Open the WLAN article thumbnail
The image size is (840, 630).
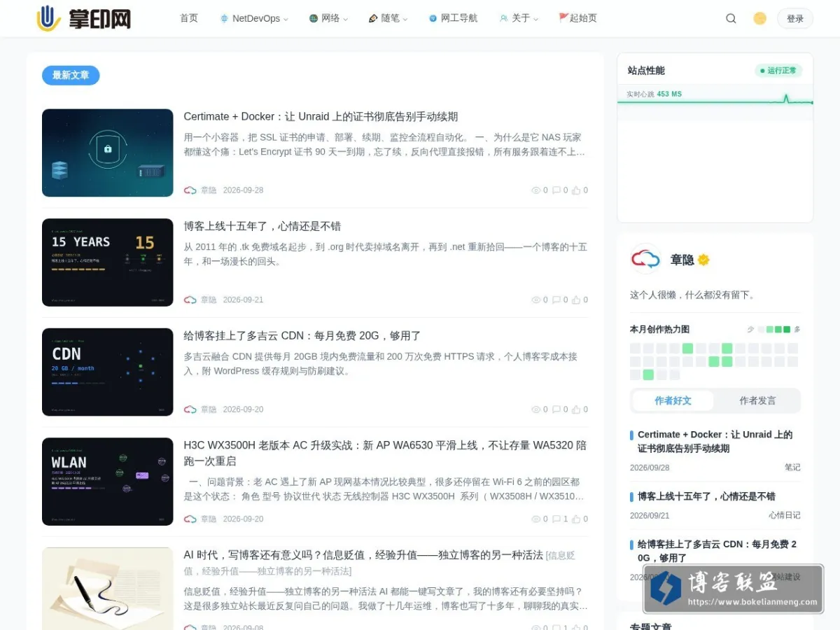[107, 482]
